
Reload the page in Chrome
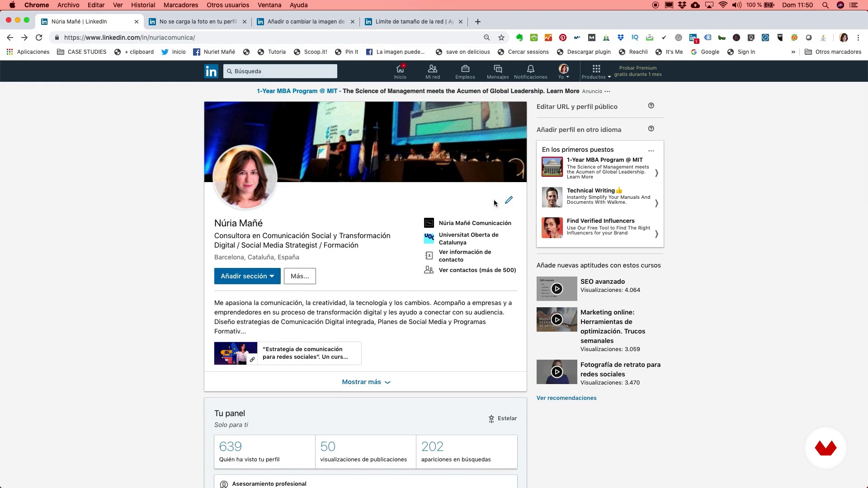coord(39,38)
